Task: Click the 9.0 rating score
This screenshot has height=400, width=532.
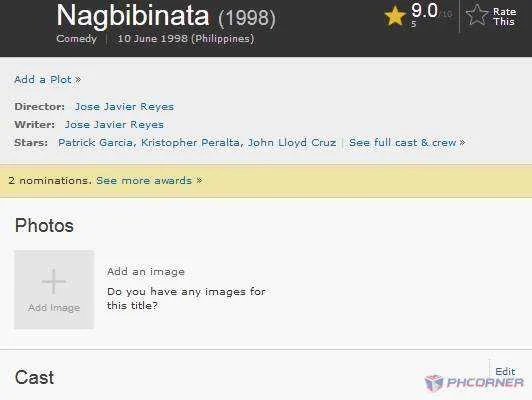Action: click(x=424, y=11)
